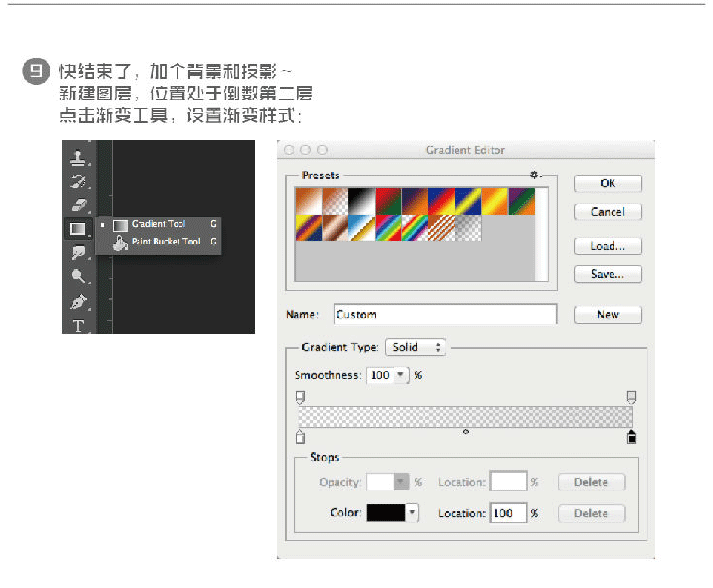
Task: Open the Presets gear menu
Action: click(x=535, y=176)
